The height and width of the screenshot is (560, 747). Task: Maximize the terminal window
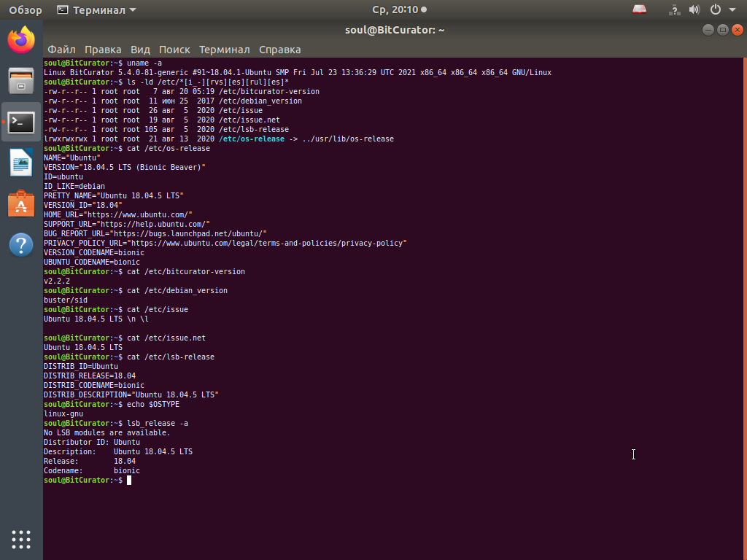click(x=723, y=30)
